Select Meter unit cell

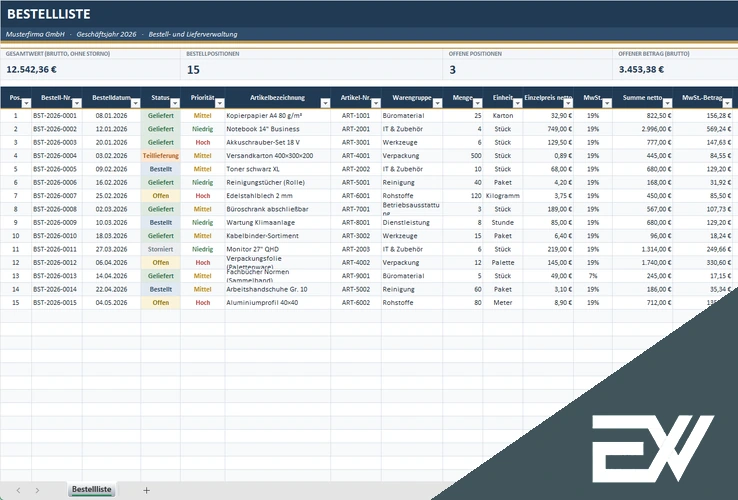[503, 302]
